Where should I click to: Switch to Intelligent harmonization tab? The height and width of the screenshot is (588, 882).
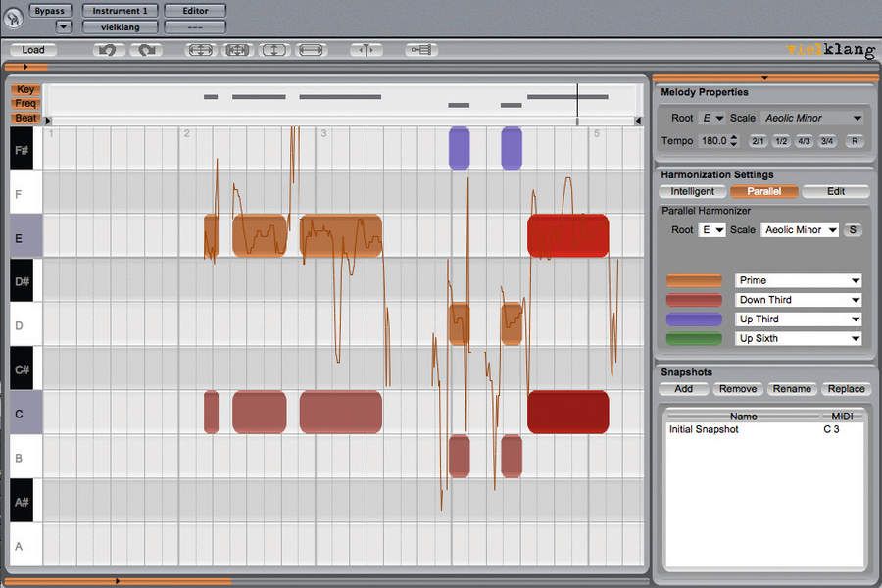click(693, 191)
